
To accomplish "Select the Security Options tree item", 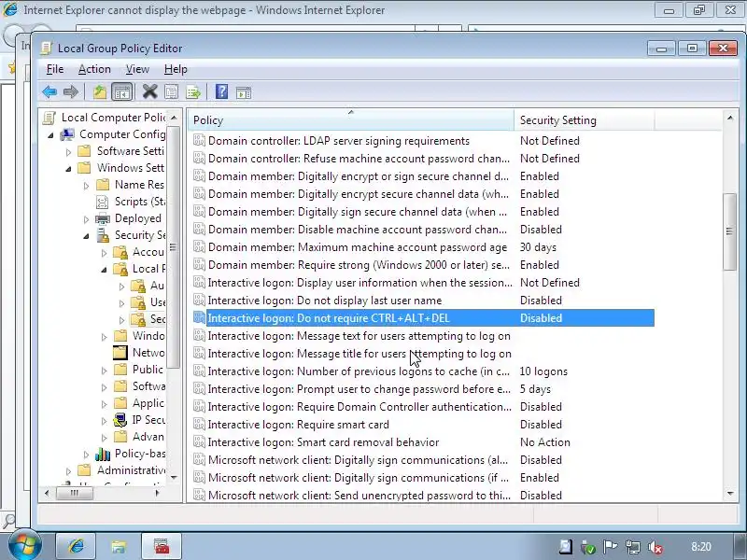I will coord(148,319).
